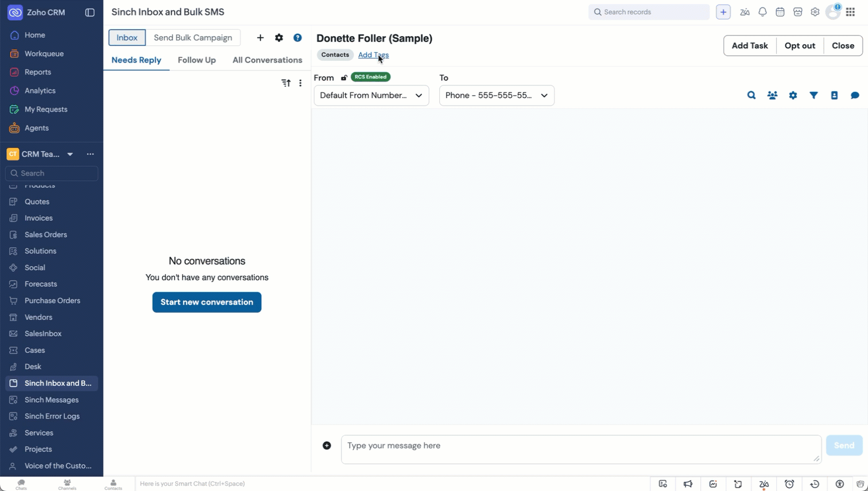Viewport: 868px width, 491px height.
Task: Open the user profile avatar
Action: coord(833,12)
